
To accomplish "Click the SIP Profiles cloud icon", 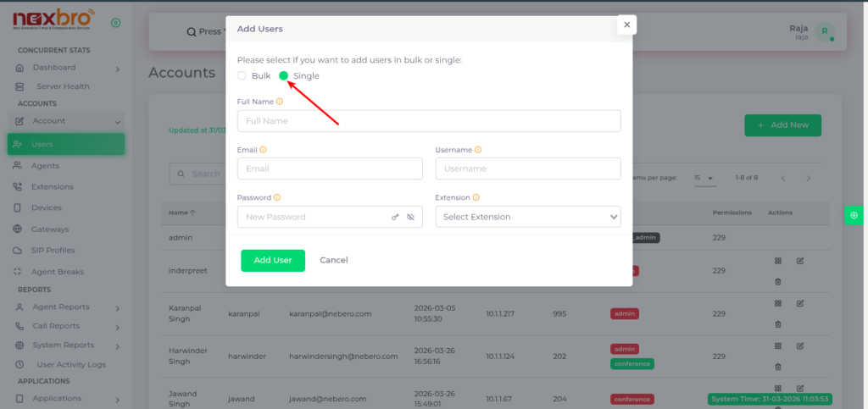I will (x=19, y=251).
